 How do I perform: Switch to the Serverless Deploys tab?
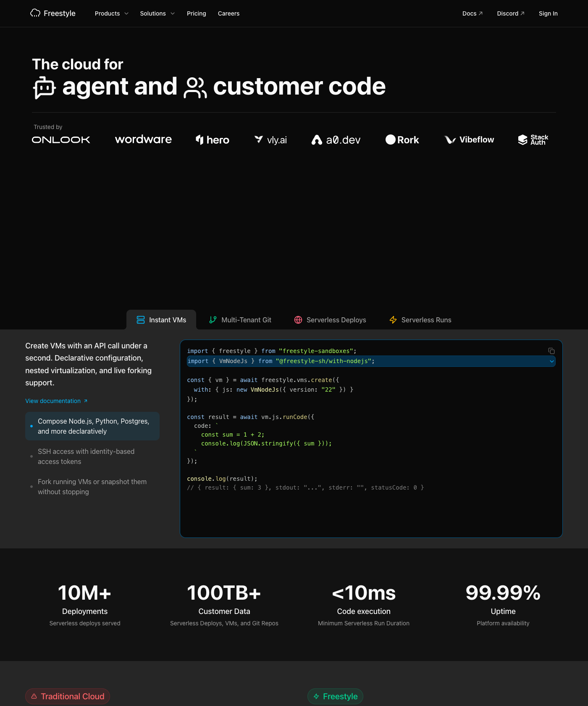coord(330,320)
